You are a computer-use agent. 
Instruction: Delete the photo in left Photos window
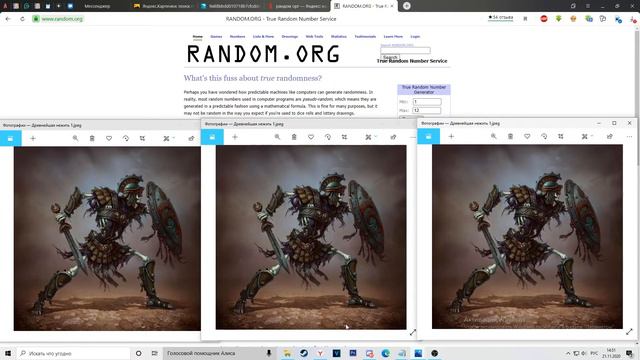point(92,138)
